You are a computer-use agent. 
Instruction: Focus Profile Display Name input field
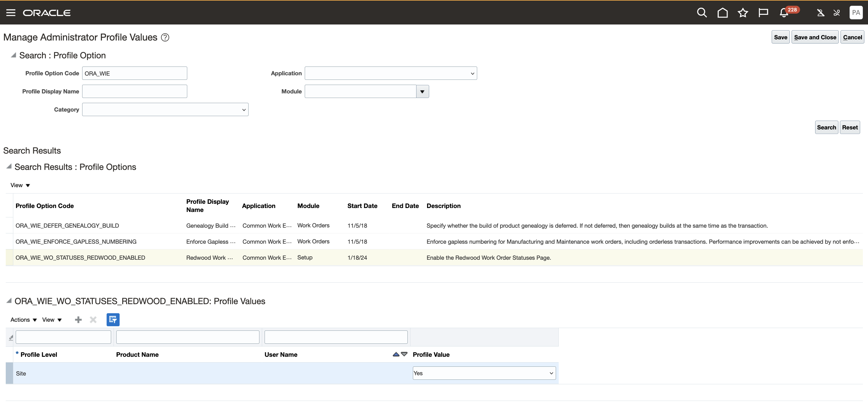pos(134,91)
